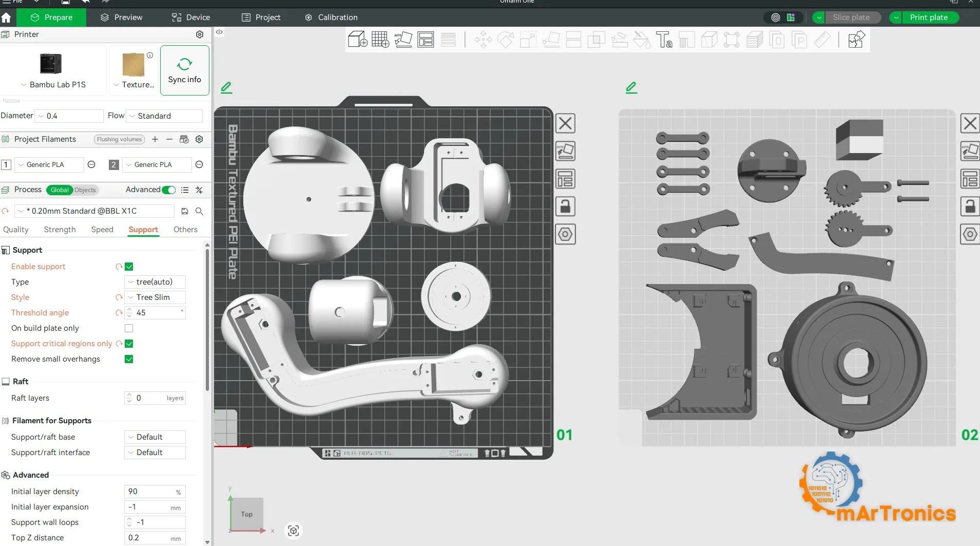This screenshot has width=980, height=546.
Task: Click the Print plate button
Action: [929, 17]
